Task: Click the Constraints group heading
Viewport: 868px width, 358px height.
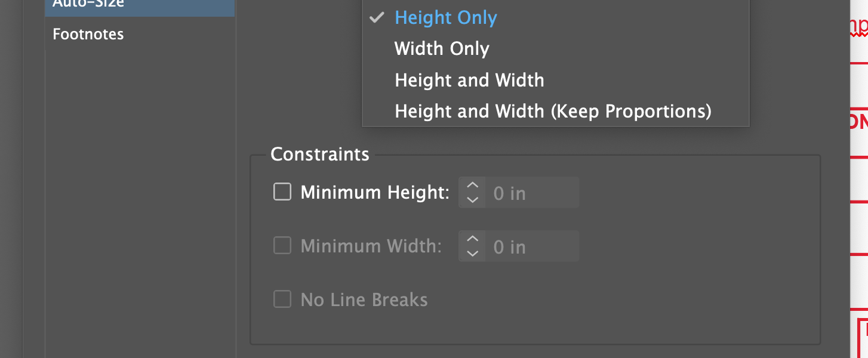Action: click(320, 155)
